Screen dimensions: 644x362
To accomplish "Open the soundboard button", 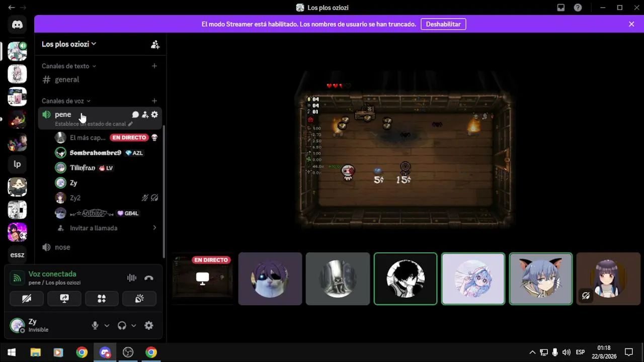I will (139, 299).
